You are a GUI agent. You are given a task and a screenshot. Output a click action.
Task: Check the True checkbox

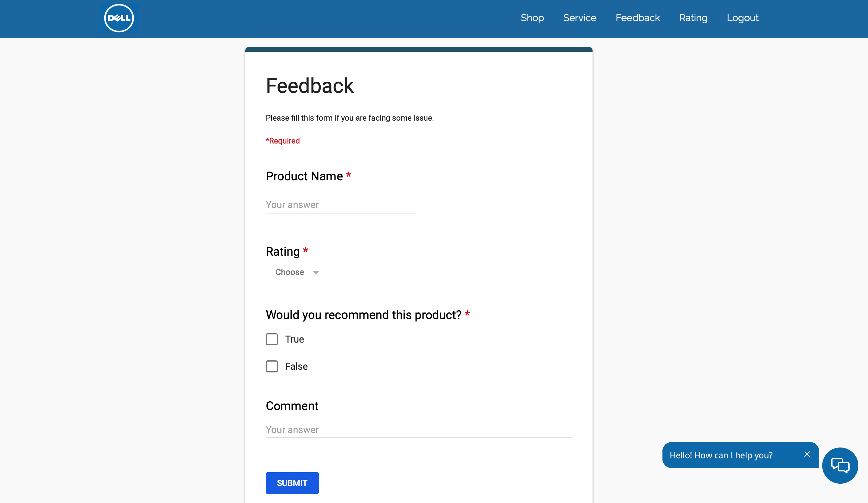(272, 339)
